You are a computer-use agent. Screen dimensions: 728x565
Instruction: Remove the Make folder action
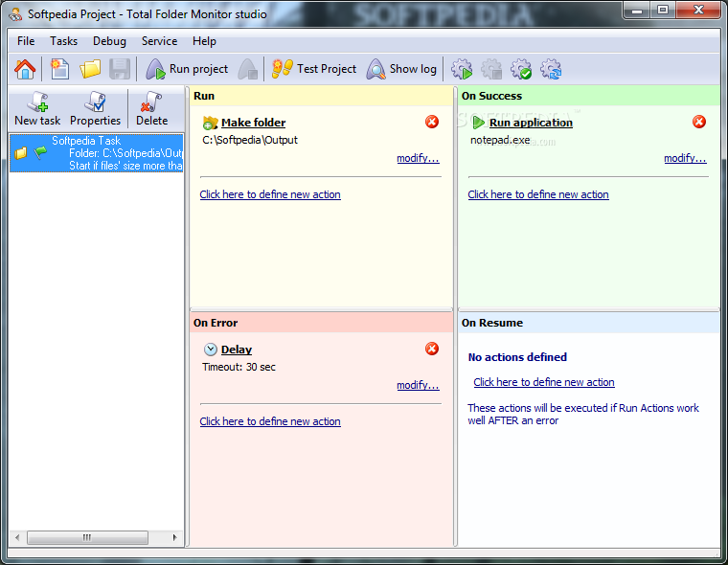click(432, 122)
